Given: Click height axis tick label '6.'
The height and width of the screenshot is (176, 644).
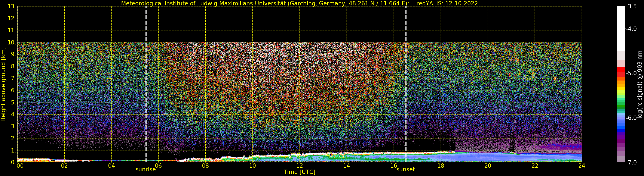Looking at the screenshot, I should 13,90.
